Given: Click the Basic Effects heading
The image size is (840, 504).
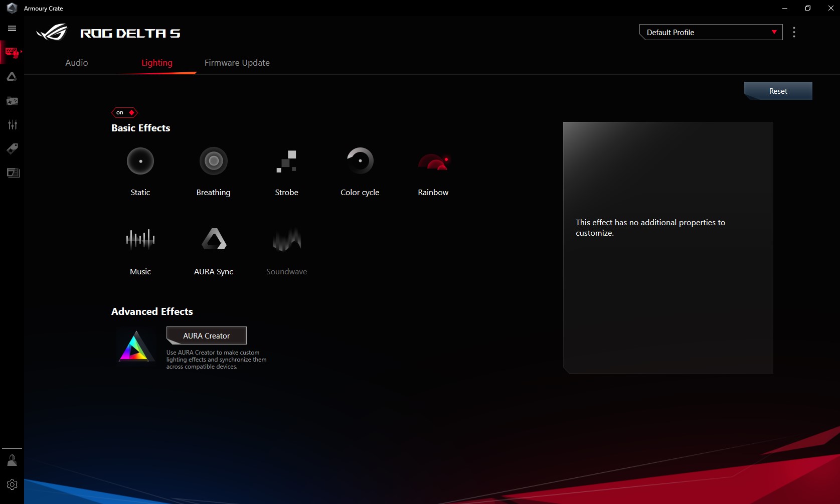Looking at the screenshot, I should [x=141, y=128].
